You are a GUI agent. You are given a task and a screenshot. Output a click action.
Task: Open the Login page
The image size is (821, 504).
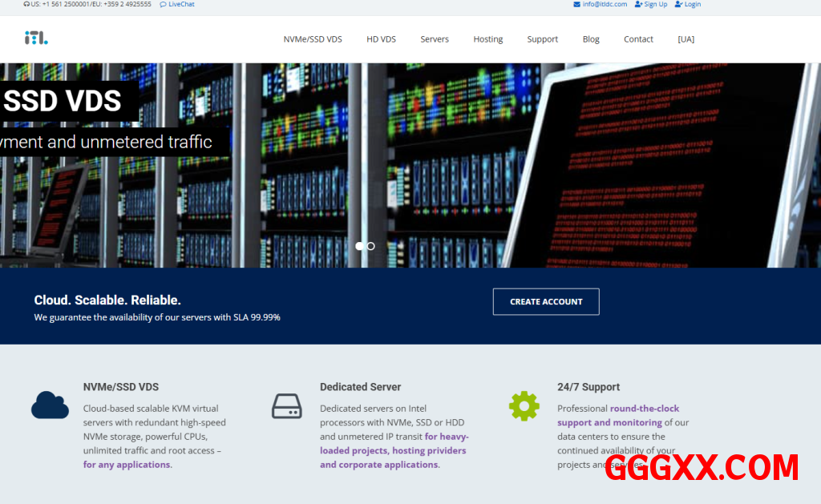click(x=688, y=4)
